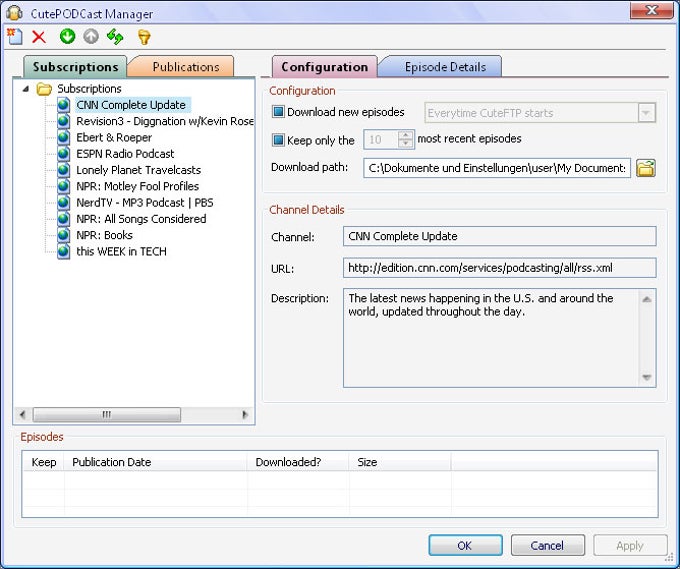This screenshot has width=680, height=569.
Task: Click the new subscription toolbar icon
Action: click(x=15, y=36)
